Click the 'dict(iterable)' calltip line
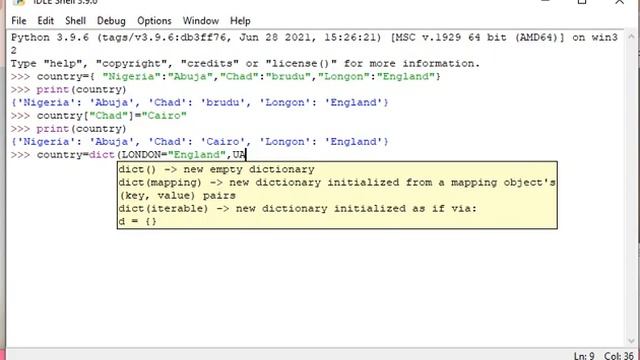The height and width of the screenshot is (360, 640). tap(298, 209)
